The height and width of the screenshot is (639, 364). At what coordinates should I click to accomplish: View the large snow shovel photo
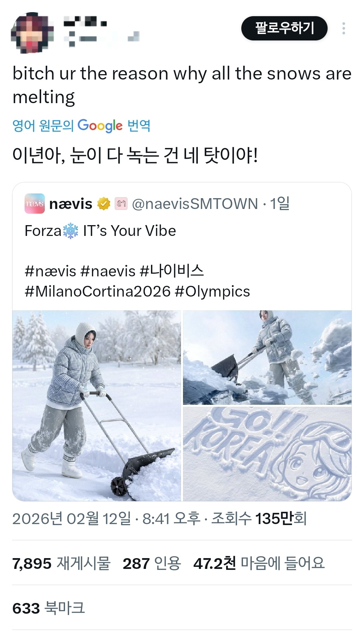pyautogui.click(x=97, y=406)
